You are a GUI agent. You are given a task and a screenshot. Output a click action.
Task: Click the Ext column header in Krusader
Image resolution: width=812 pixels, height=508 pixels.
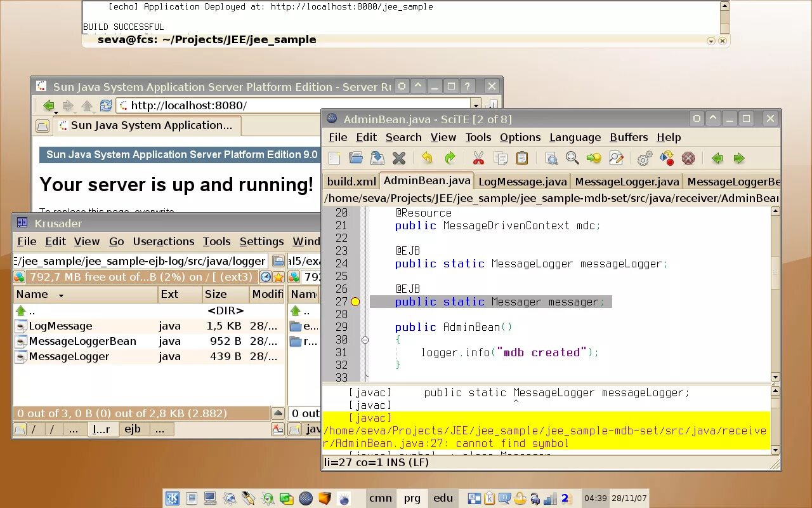point(180,294)
